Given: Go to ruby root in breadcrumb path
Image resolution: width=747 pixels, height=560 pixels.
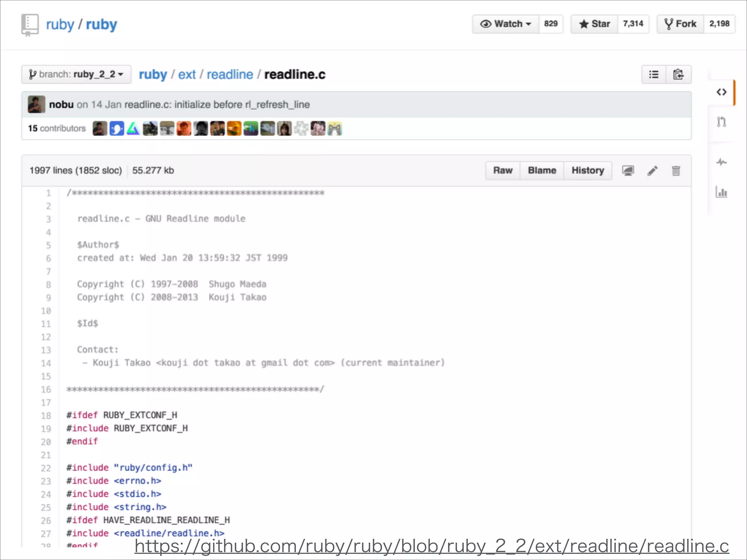Looking at the screenshot, I should coord(153,74).
